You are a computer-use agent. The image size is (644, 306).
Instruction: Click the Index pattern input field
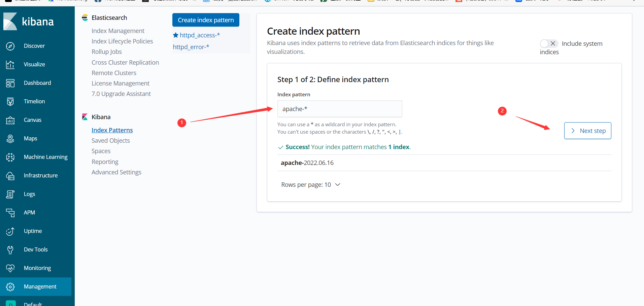pyautogui.click(x=340, y=109)
